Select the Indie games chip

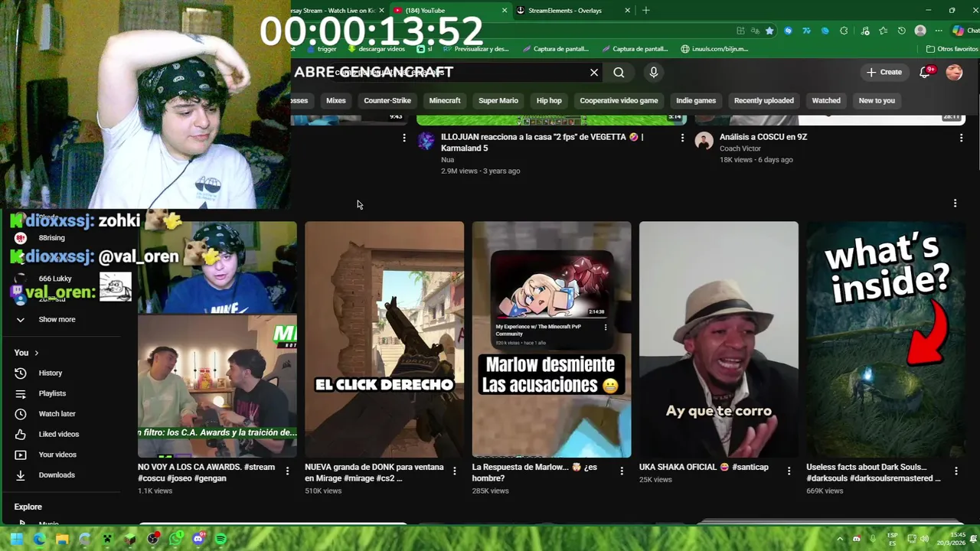(696, 100)
